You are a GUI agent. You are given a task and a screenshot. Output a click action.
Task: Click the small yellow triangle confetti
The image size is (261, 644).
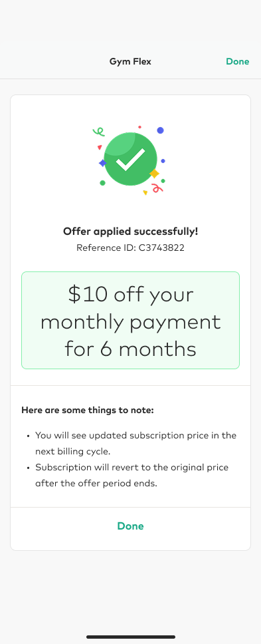point(145,192)
